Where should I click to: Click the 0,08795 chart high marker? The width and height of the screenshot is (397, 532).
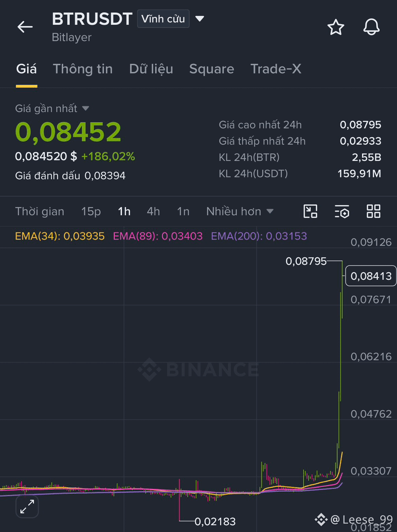click(306, 261)
